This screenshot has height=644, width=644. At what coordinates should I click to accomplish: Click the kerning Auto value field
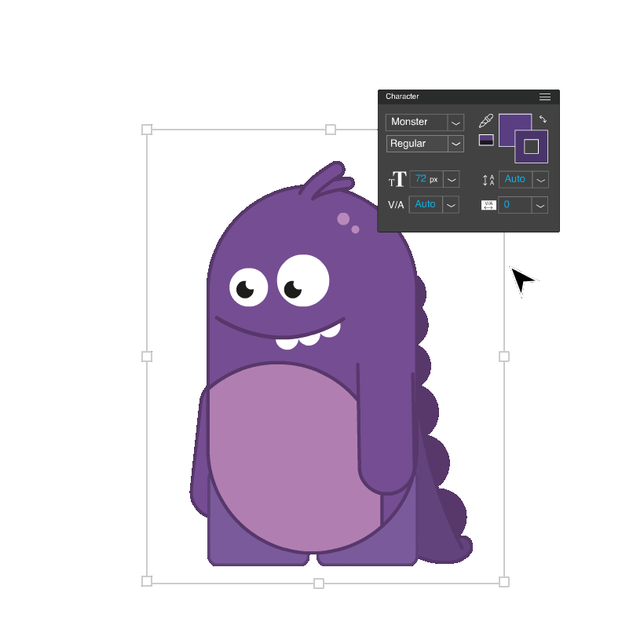point(426,203)
